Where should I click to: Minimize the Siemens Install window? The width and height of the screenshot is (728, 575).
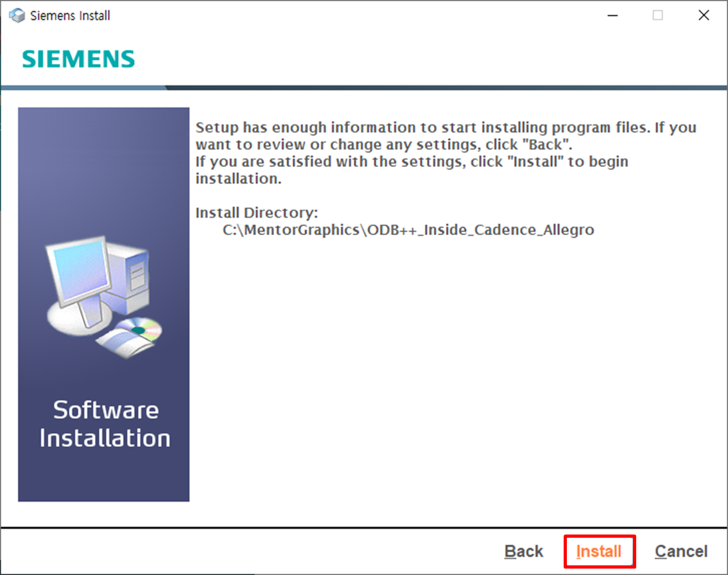tap(613, 15)
